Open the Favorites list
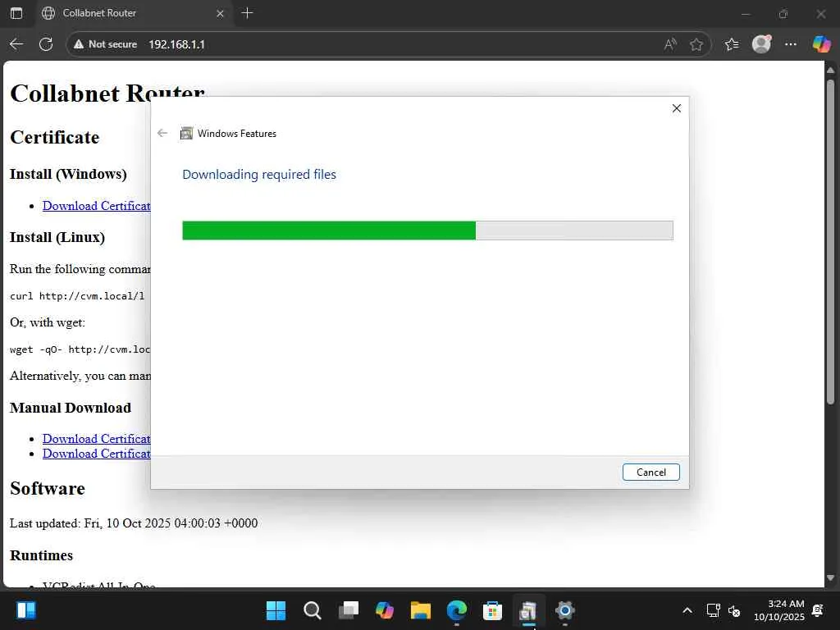This screenshot has height=630, width=840. pyautogui.click(x=732, y=44)
